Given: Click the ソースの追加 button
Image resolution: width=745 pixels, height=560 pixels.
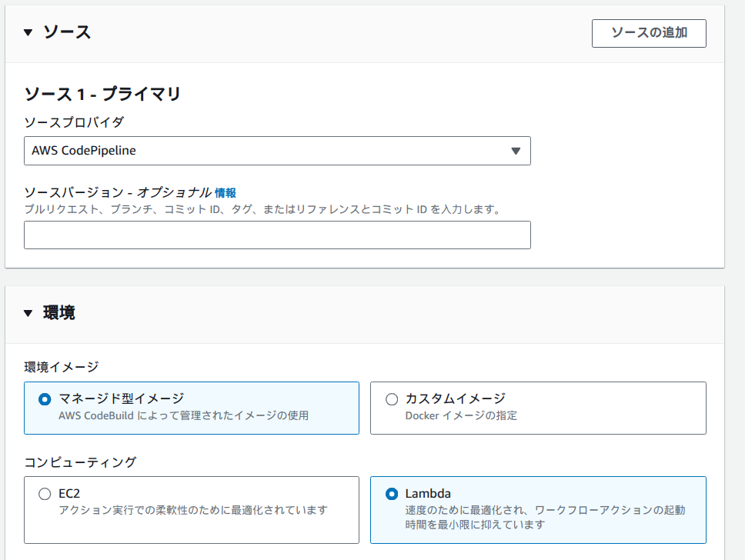Looking at the screenshot, I should [x=649, y=33].
